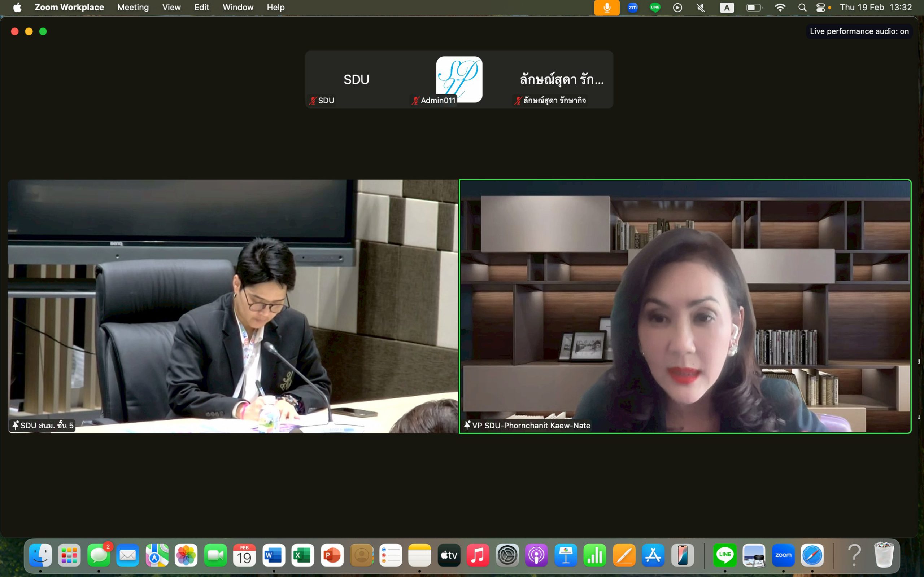The width and height of the screenshot is (924, 577).
Task: Open FaceTime from the Dock
Action: [x=215, y=555]
